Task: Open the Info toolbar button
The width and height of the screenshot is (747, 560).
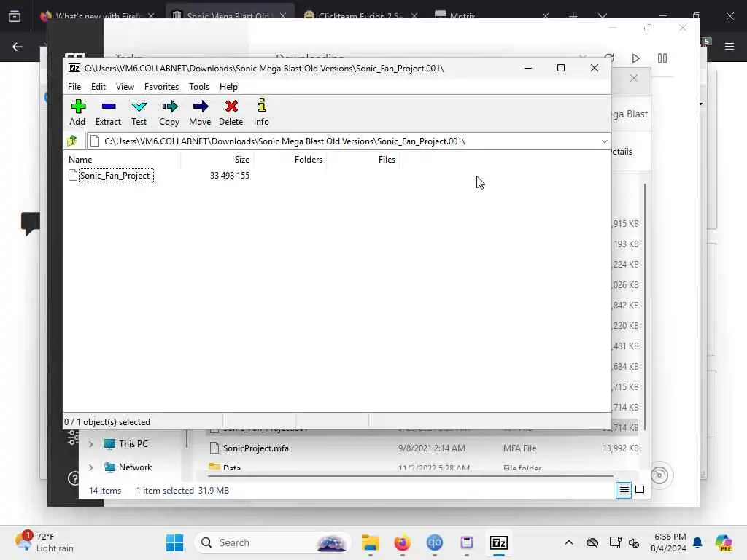Action: coord(261,112)
